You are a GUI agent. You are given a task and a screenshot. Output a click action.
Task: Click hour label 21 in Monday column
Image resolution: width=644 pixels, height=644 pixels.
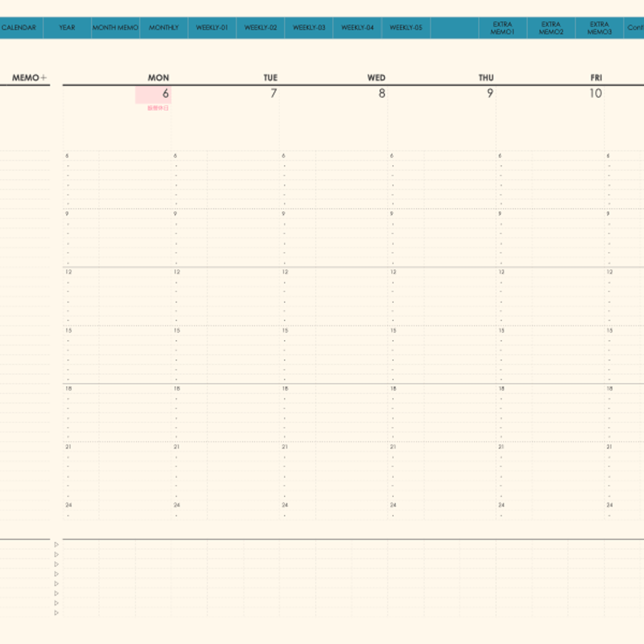[68, 447]
